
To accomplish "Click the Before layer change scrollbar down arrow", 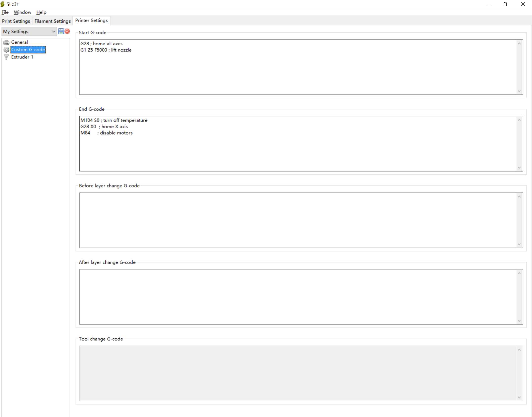I will (x=519, y=244).
